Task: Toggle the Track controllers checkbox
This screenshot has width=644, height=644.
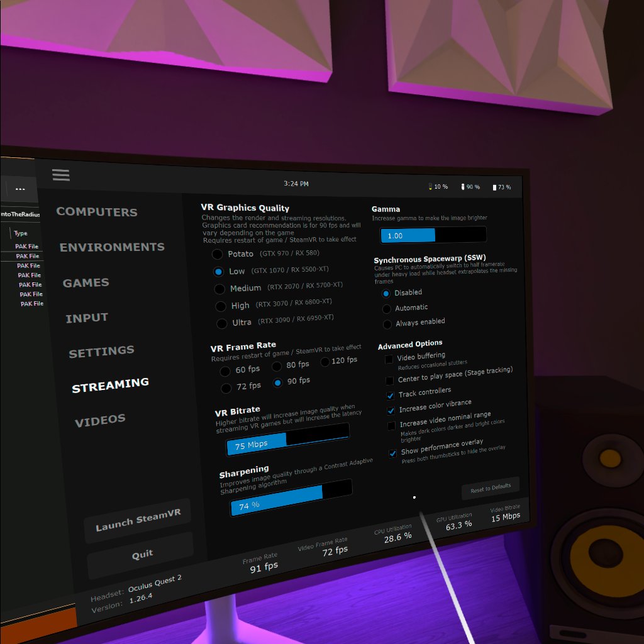Action: coord(390,396)
